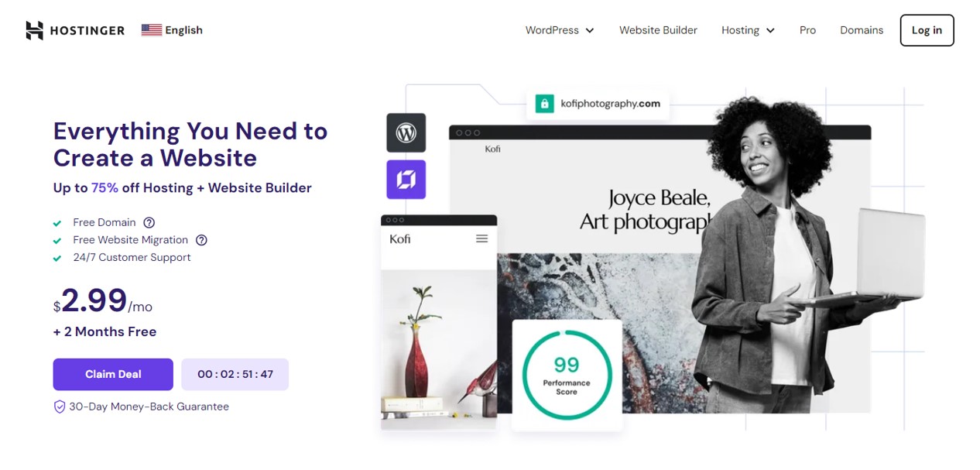This screenshot has width=980, height=470.
Task: Expand the Hosting dropdown menu
Action: pyautogui.click(x=747, y=30)
